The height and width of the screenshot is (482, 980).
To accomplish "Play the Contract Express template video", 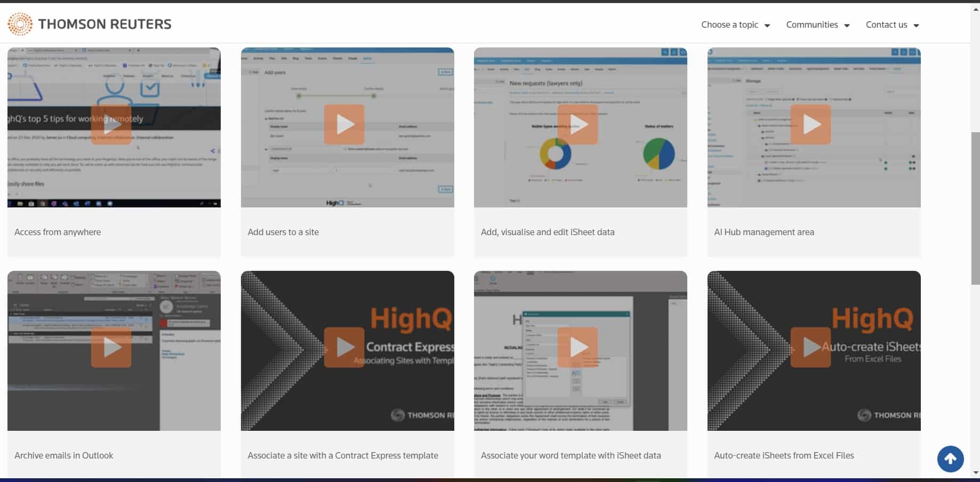I will pos(344,347).
